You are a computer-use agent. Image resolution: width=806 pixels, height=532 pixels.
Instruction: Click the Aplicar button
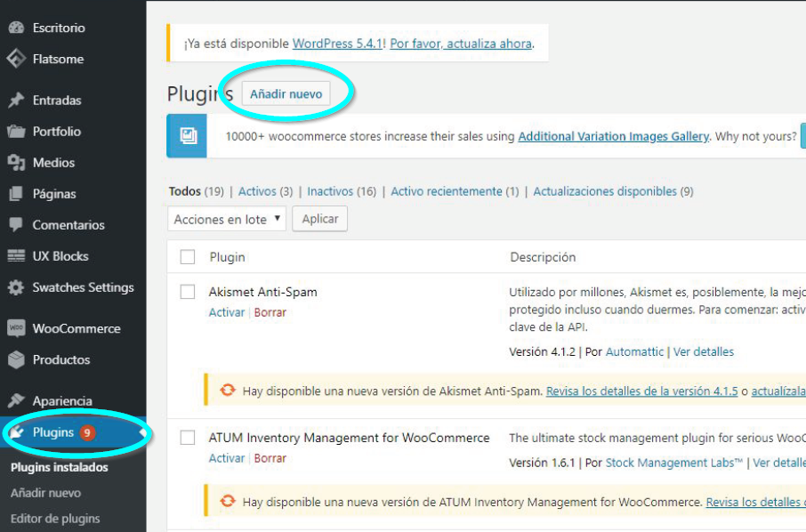pyautogui.click(x=320, y=219)
